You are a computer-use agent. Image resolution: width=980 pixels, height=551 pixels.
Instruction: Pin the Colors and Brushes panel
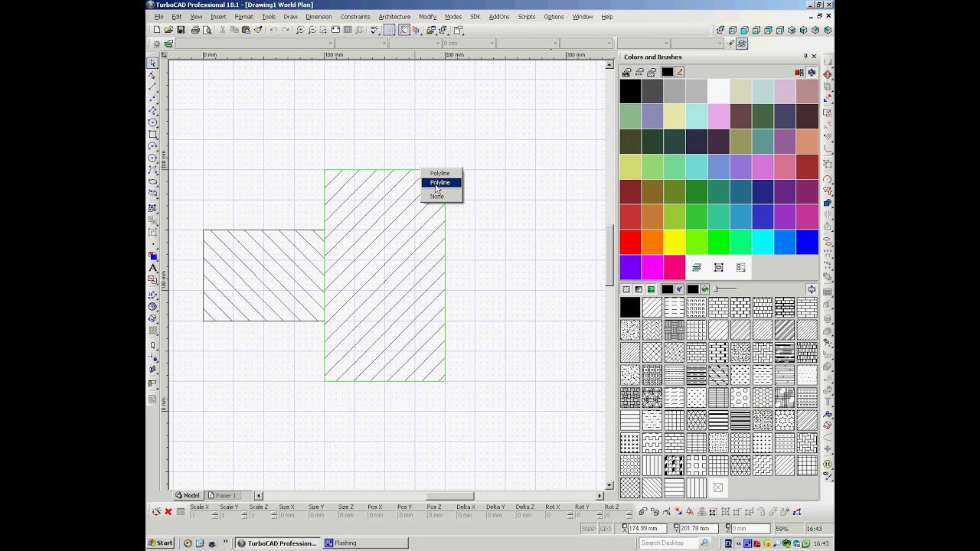click(x=805, y=57)
